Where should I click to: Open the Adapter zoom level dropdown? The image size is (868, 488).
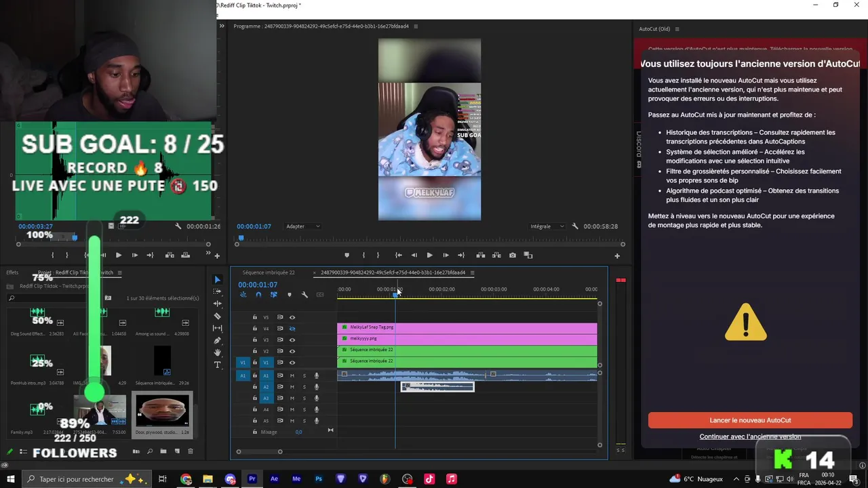tap(303, 226)
